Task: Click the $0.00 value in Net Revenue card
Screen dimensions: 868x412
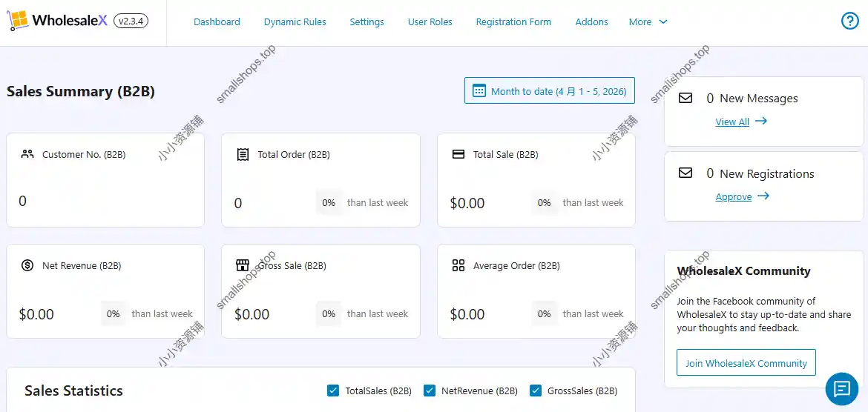Action: pos(36,314)
